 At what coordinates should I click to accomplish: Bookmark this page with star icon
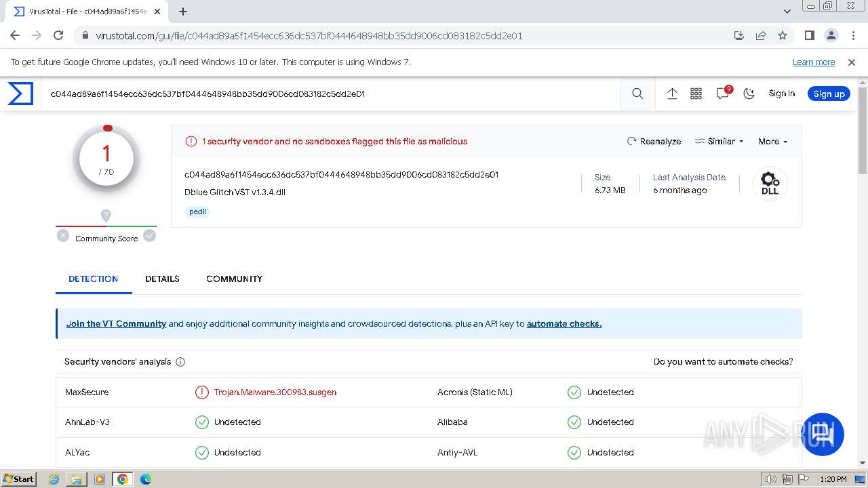[x=783, y=36]
